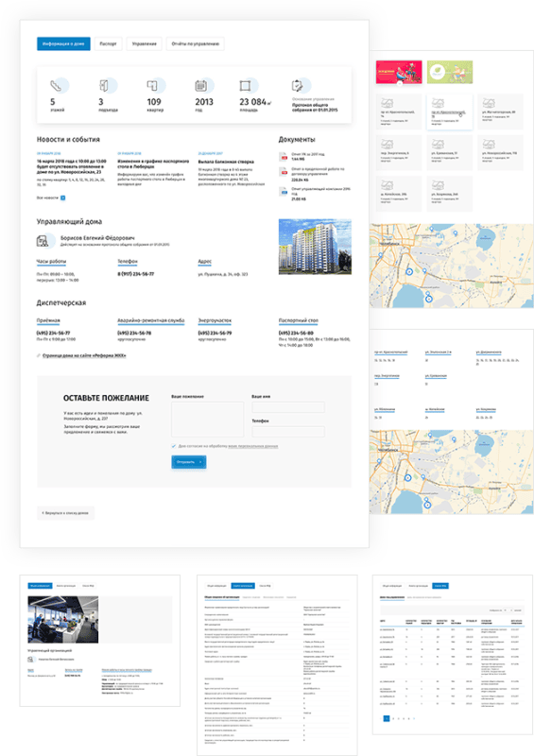Click the manager icon beside Борисов Евгений Фёдорович

point(43,241)
